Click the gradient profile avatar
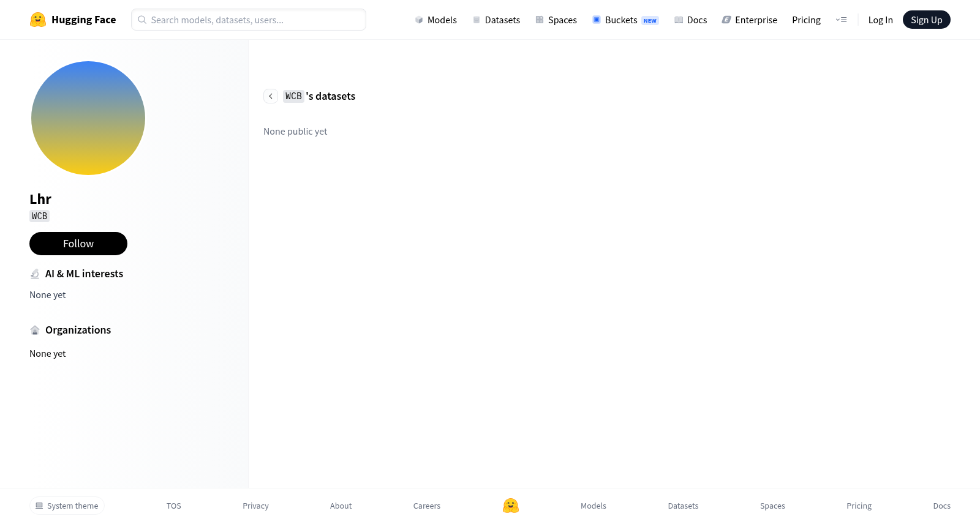 coord(88,118)
